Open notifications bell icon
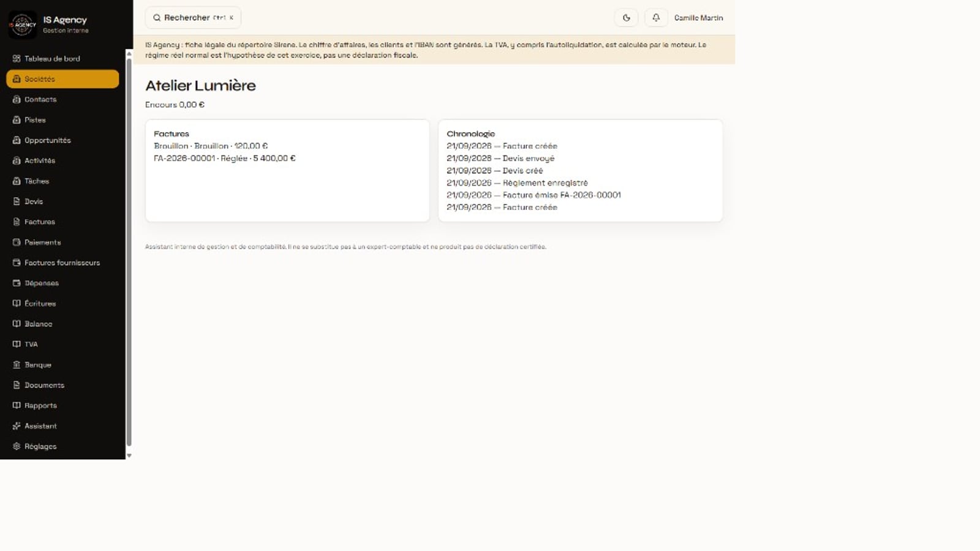 coord(656,18)
